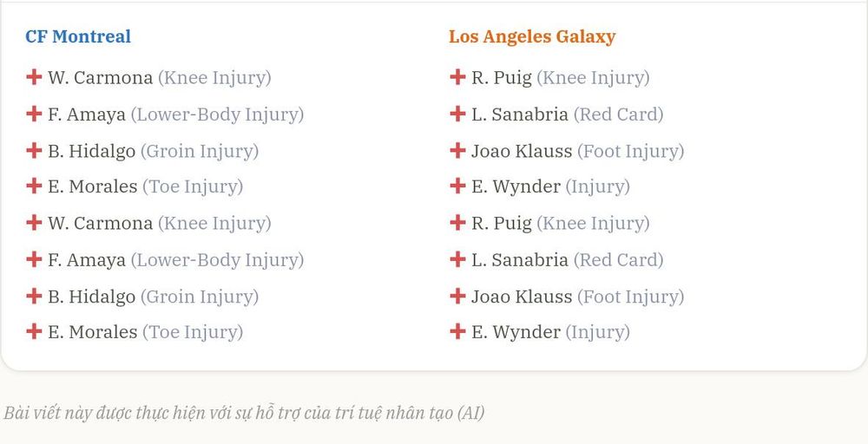Click red cross beside second W. Carmona entry
This screenshot has width=868, height=444.
pos(34,222)
